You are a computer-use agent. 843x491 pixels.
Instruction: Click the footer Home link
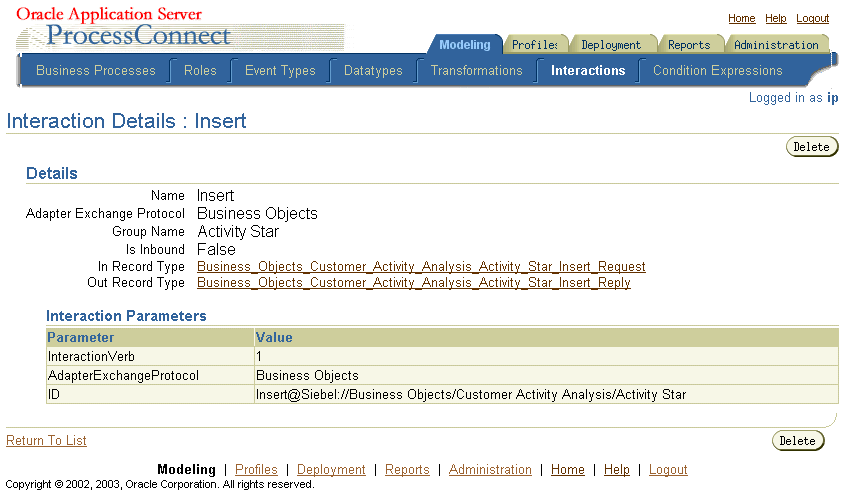click(x=567, y=469)
